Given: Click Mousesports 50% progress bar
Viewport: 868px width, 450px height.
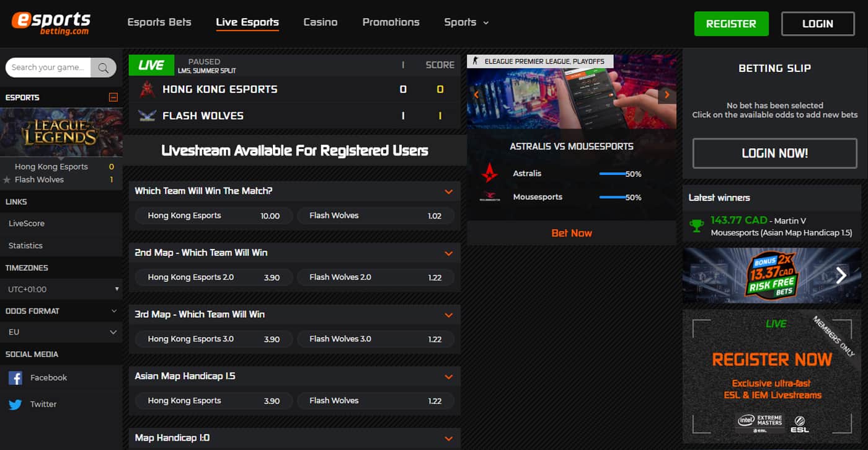Looking at the screenshot, I should (613, 197).
